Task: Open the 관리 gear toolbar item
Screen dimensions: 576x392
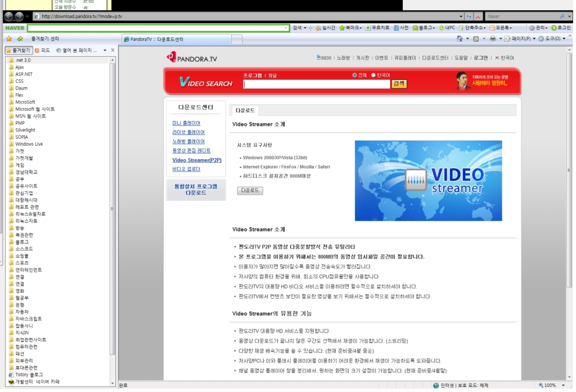Action: (538, 28)
